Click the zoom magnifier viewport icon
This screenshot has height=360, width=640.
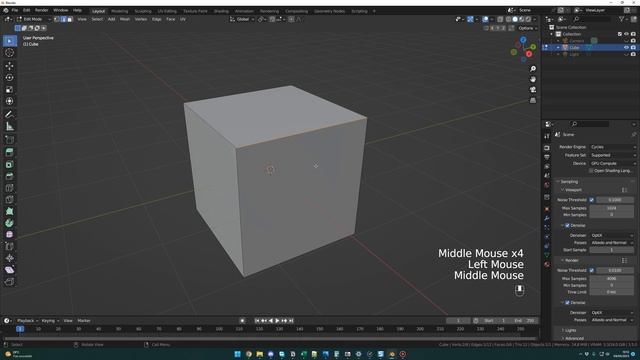(533, 69)
